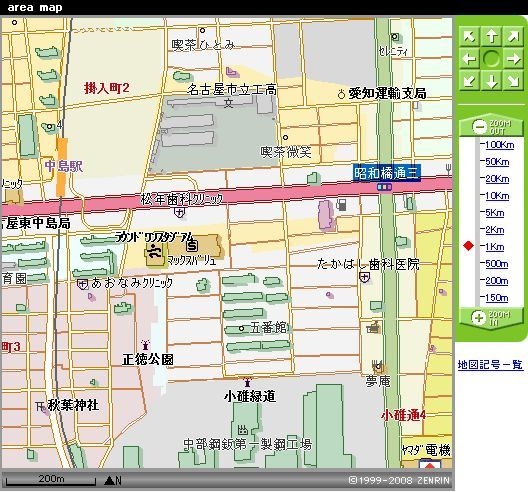The image size is (528, 492).
Task: Open the 地図記号一覧 map legend link
Action: (x=490, y=364)
